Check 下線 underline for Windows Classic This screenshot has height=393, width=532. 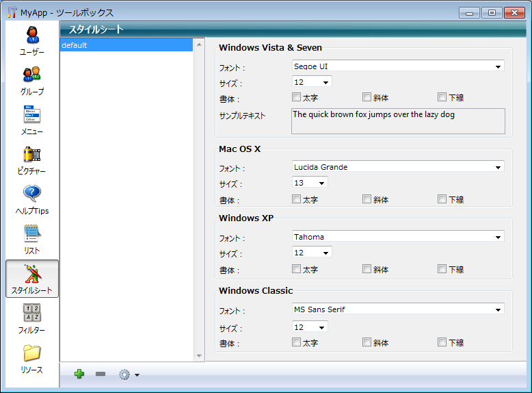442,342
